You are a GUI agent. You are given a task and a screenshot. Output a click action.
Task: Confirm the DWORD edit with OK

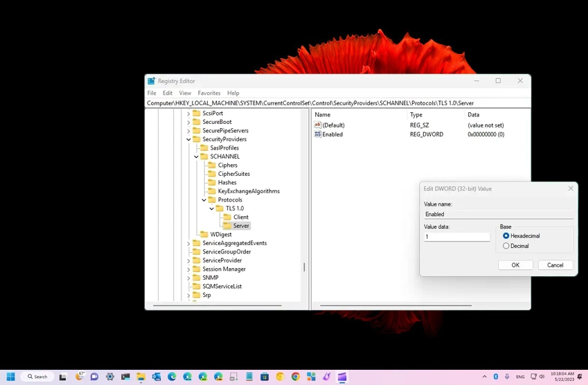515,265
